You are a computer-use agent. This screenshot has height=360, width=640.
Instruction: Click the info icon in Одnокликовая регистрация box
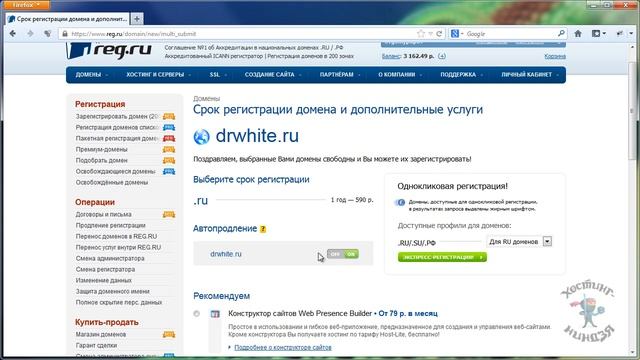click(x=400, y=202)
